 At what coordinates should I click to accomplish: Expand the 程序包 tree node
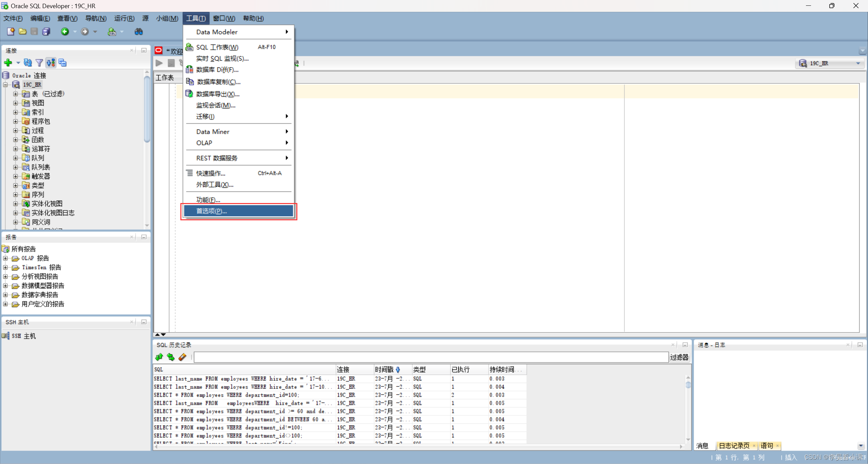[16, 121]
